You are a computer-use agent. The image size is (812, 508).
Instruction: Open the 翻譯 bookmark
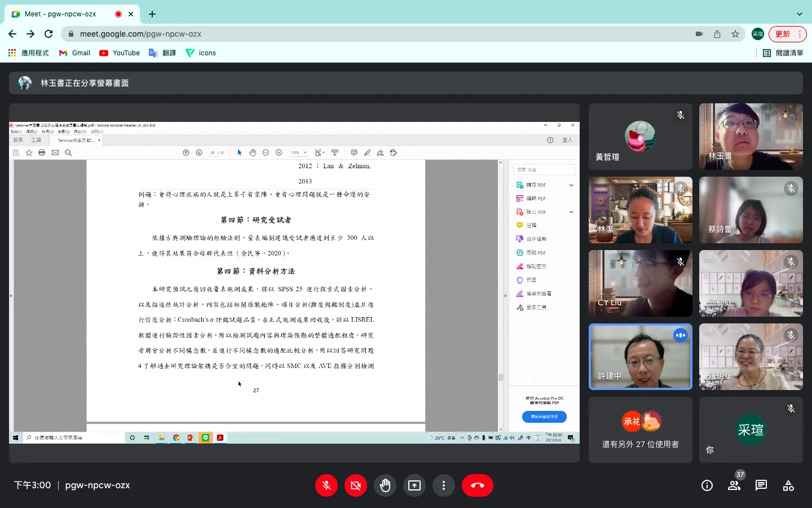click(x=162, y=53)
